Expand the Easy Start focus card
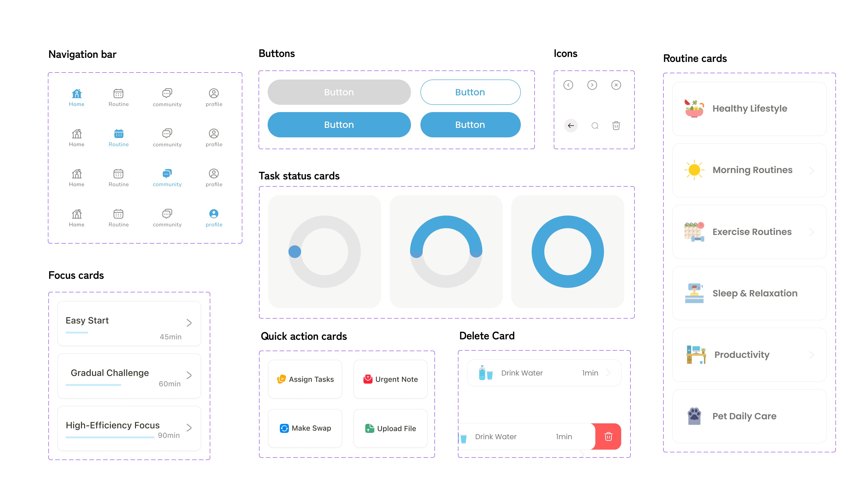Viewport: 868px width, 488px height. tap(189, 323)
